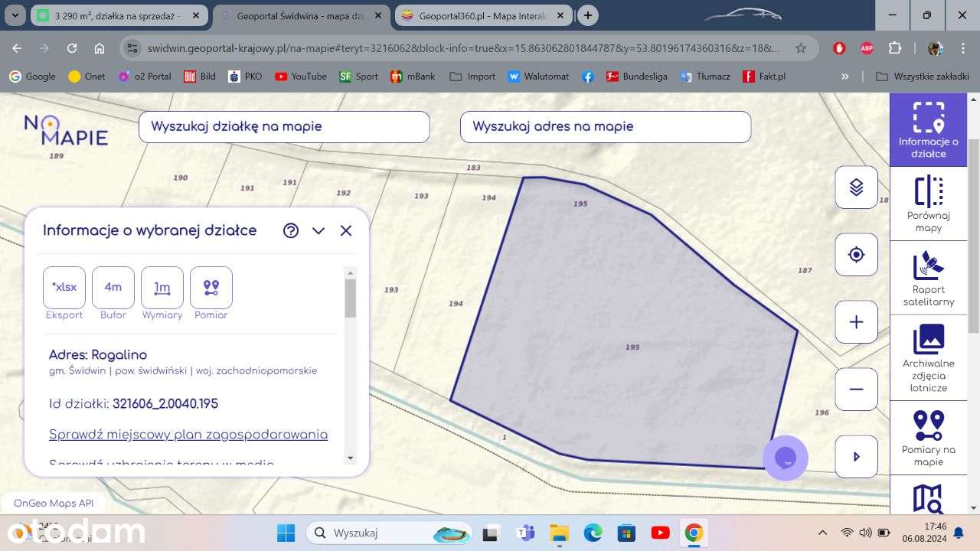Bookmark this page with the star
980x551 pixels.
801,48
